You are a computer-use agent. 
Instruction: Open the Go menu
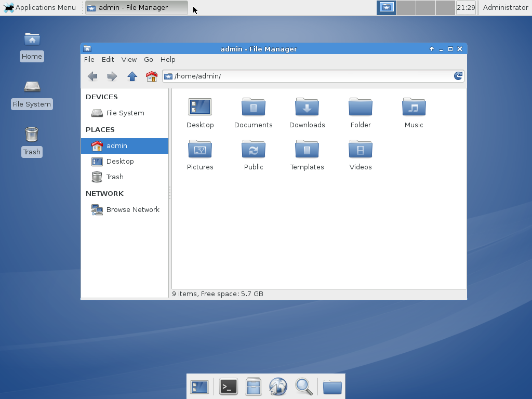[149, 59]
